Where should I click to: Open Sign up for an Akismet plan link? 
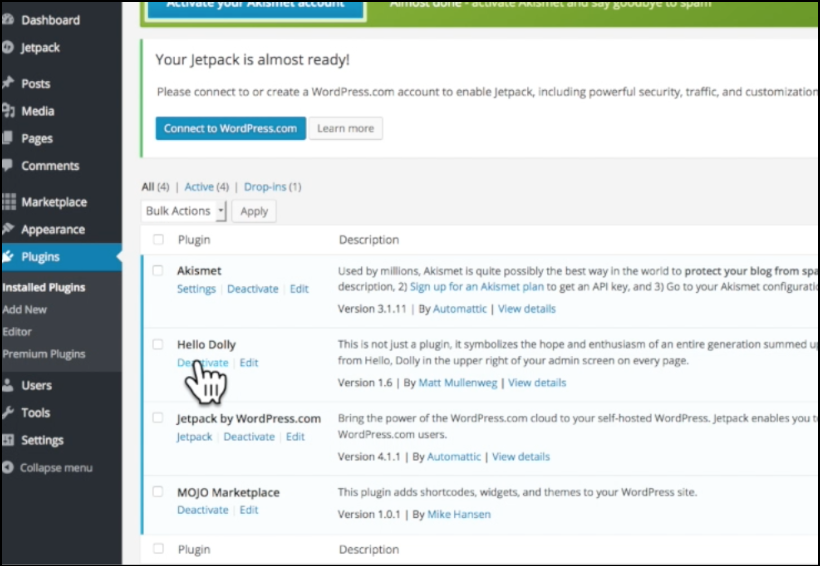tap(477, 287)
